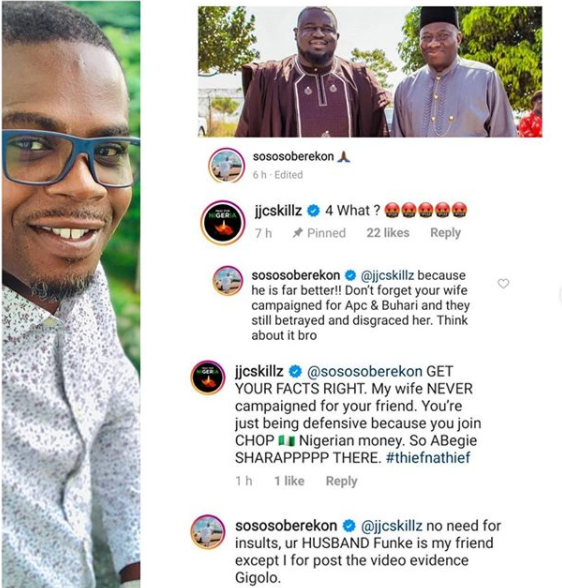
Task: Open @sososoberekon mention in jjcskillz comment
Action: [364, 371]
